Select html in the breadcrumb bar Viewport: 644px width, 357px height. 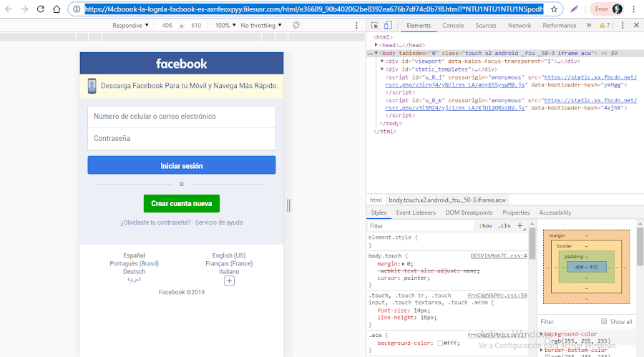(x=376, y=200)
